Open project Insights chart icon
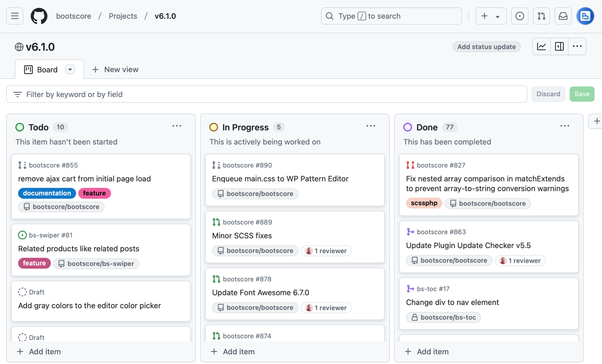 point(541,46)
